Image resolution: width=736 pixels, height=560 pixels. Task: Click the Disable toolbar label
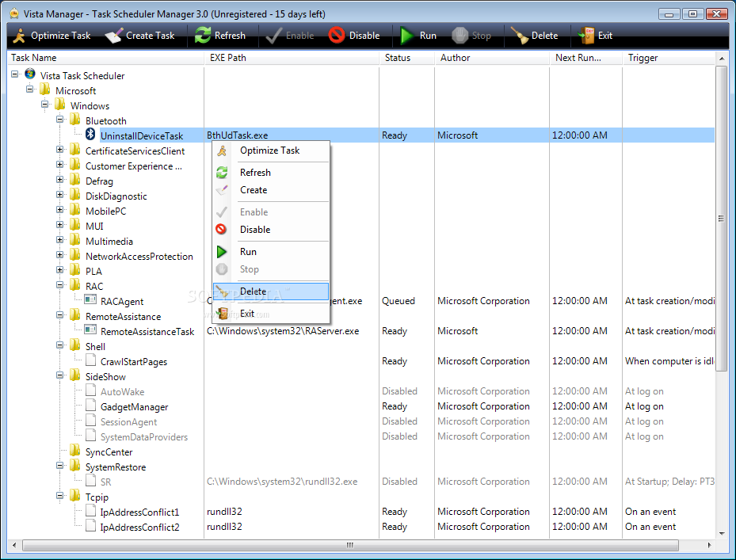tap(364, 36)
